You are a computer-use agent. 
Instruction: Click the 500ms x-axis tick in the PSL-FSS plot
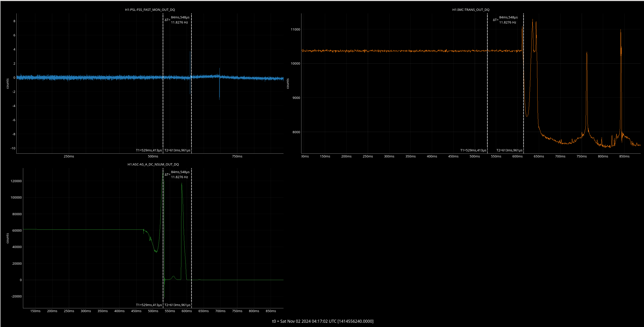click(153, 156)
